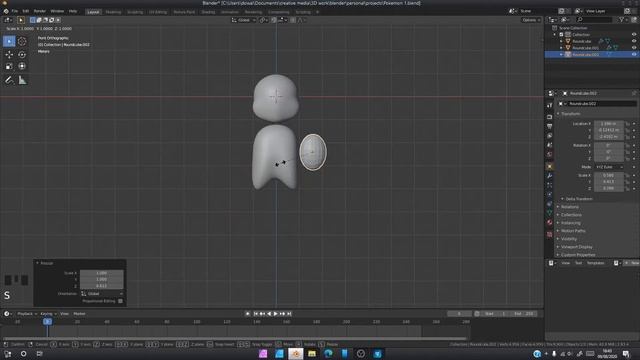Open the Render properties tab

549,117
